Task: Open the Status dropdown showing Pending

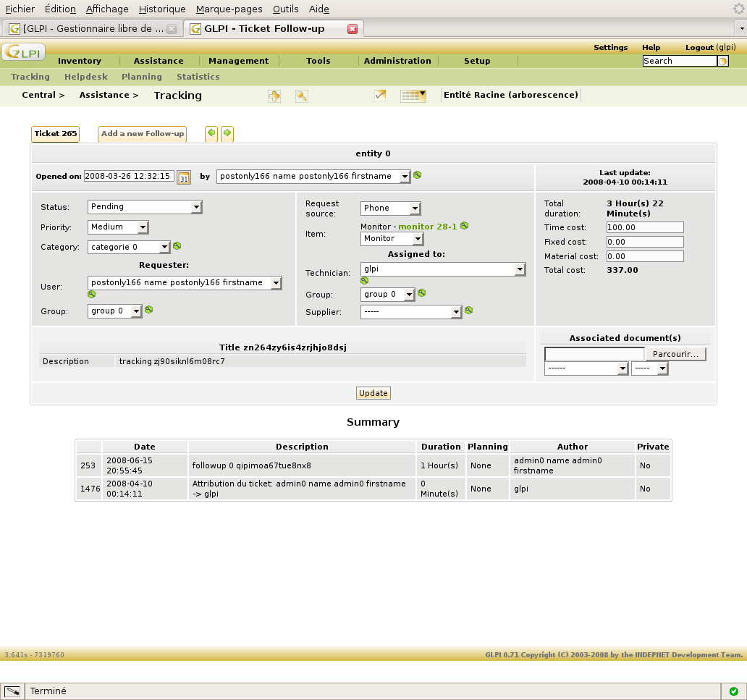Action: point(145,207)
